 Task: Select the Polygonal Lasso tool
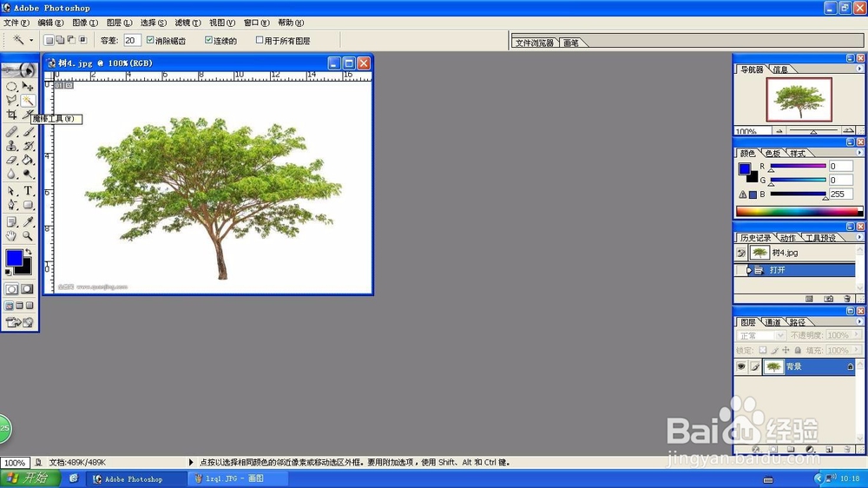[x=11, y=100]
